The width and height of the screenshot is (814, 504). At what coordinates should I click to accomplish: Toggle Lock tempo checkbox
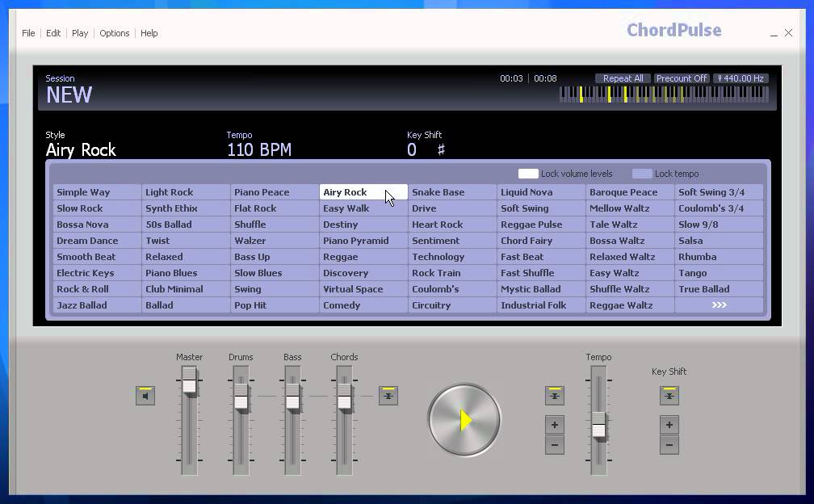(x=642, y=174)
